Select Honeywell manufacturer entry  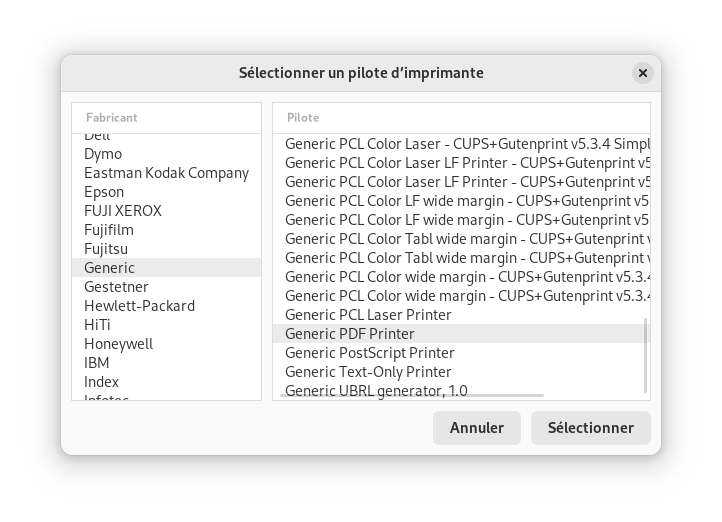166,344
